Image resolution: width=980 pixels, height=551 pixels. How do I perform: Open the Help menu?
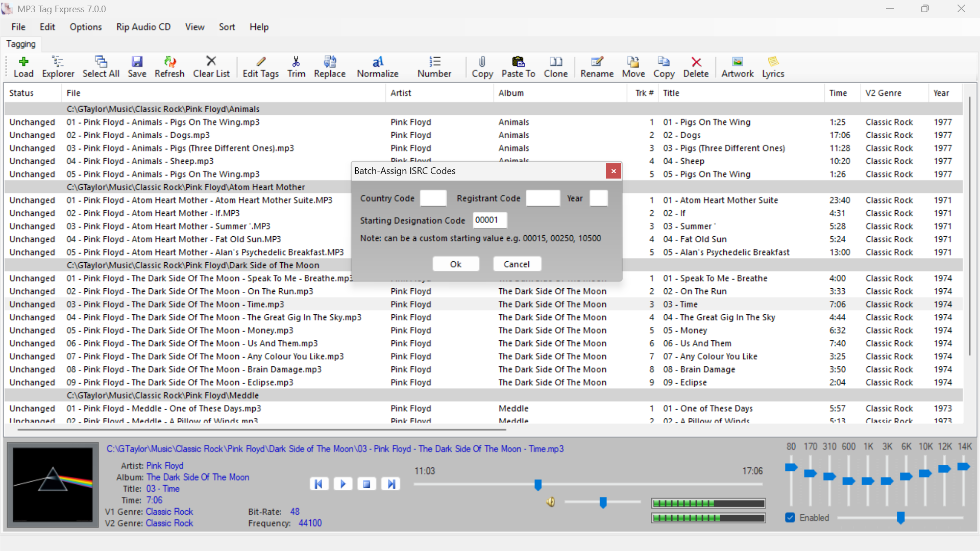(259, 27)
